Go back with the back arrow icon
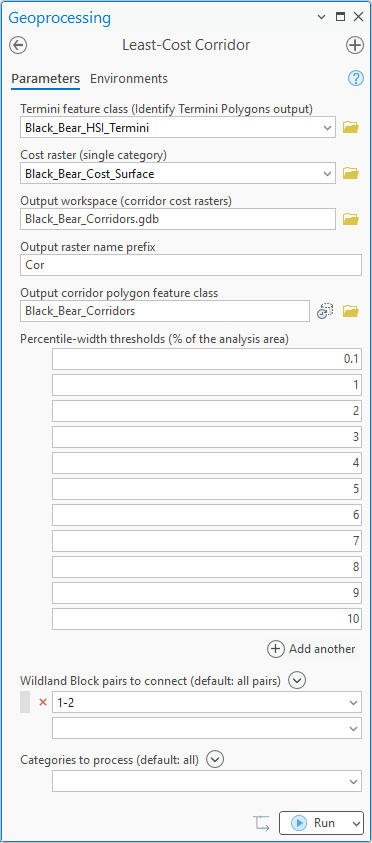Screen dimensions: 372x843 click(x=18, y=45)
